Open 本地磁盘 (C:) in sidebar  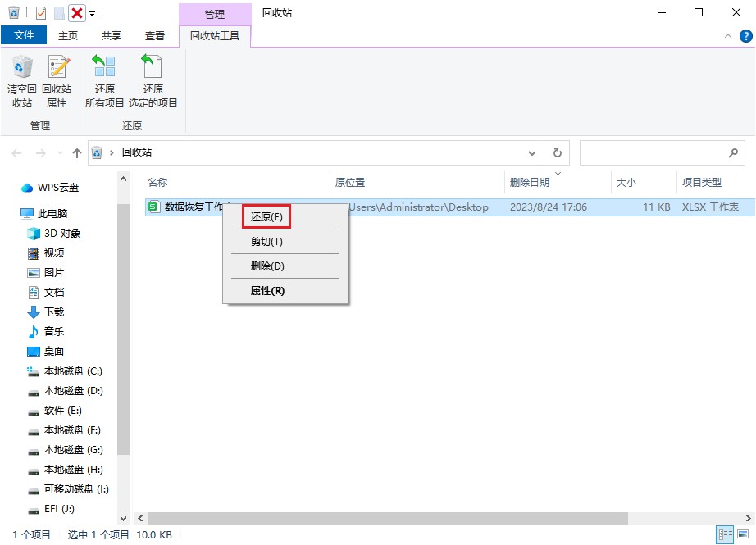[65, 371]
